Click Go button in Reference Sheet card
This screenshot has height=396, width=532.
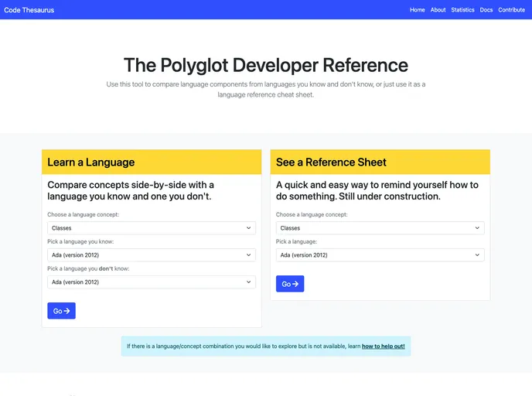click(290, 284)
